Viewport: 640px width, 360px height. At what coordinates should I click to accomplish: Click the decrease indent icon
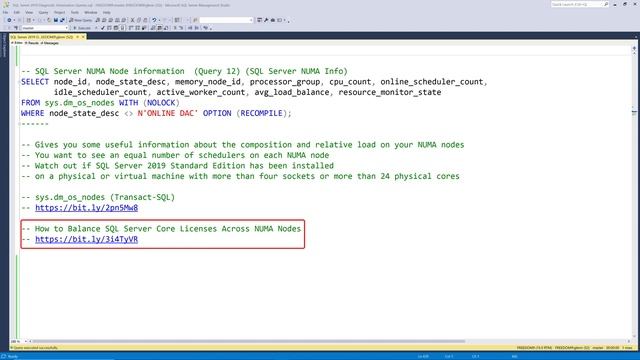190,28
